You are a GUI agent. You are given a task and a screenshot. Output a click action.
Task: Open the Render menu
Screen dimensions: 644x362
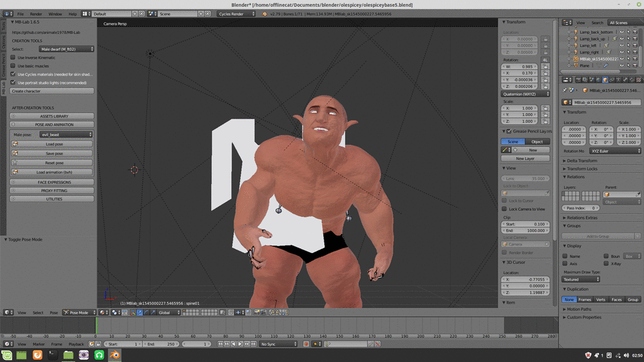click(x=36, y=14)
